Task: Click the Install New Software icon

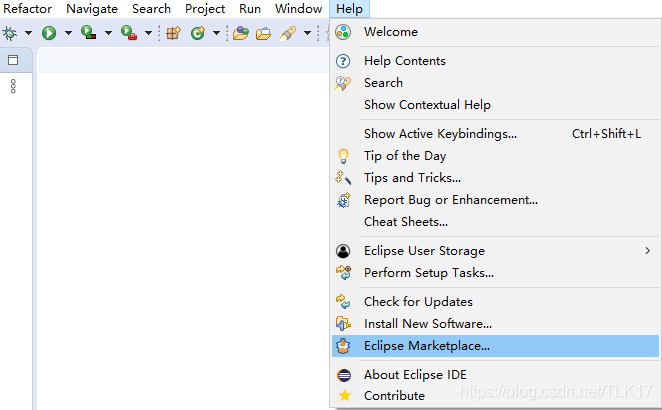Action: click(x=343, y=324)
